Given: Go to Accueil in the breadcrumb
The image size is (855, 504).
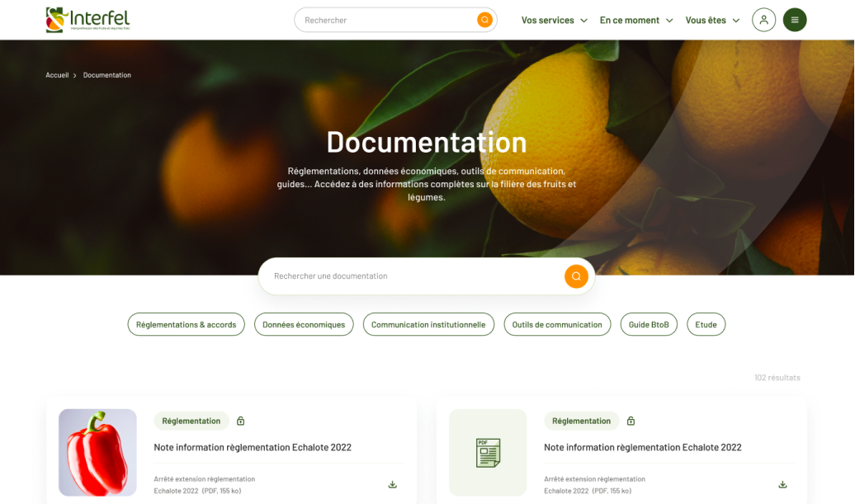Looking at the screenshot, I should 57,75.
